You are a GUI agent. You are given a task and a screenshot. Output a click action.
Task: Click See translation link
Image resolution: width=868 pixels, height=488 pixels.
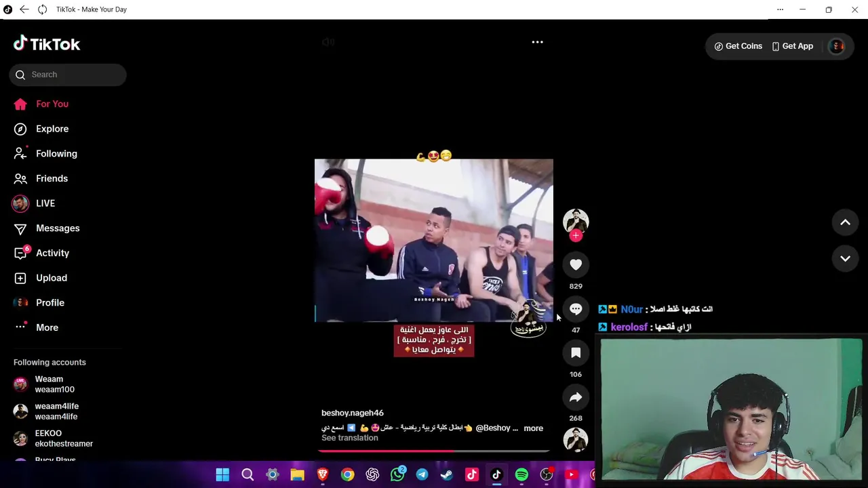[350, 438]
